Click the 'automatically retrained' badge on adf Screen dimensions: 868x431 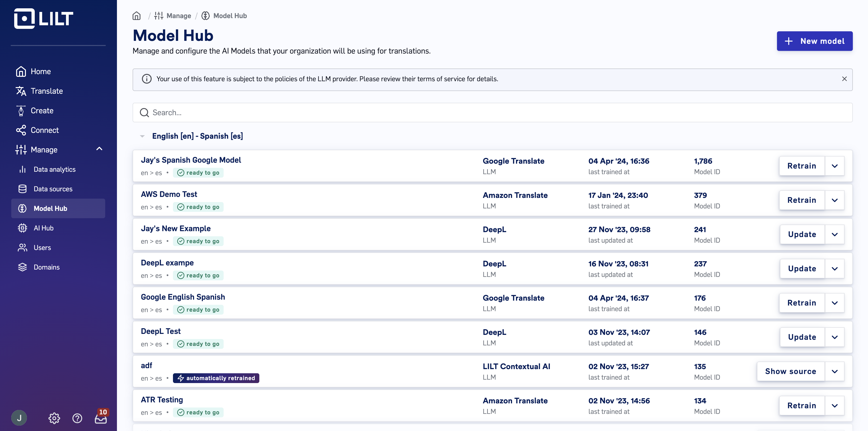pos(216,378)
